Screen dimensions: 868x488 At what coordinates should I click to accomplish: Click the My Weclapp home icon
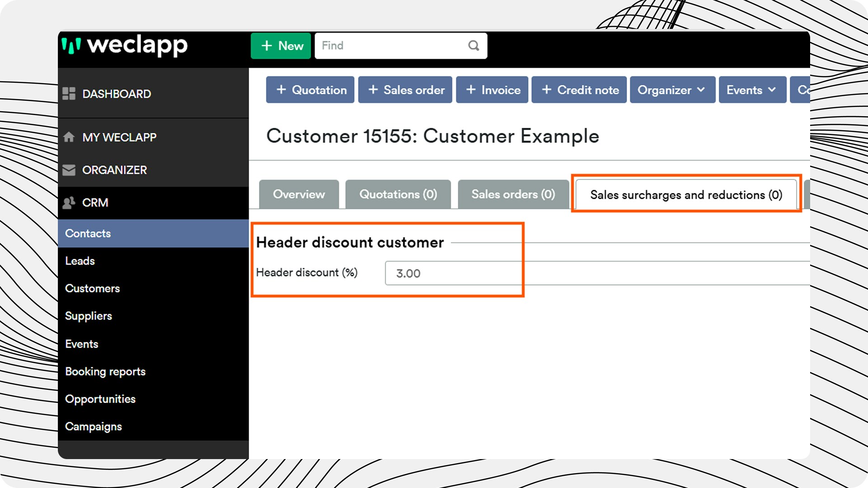69,137
